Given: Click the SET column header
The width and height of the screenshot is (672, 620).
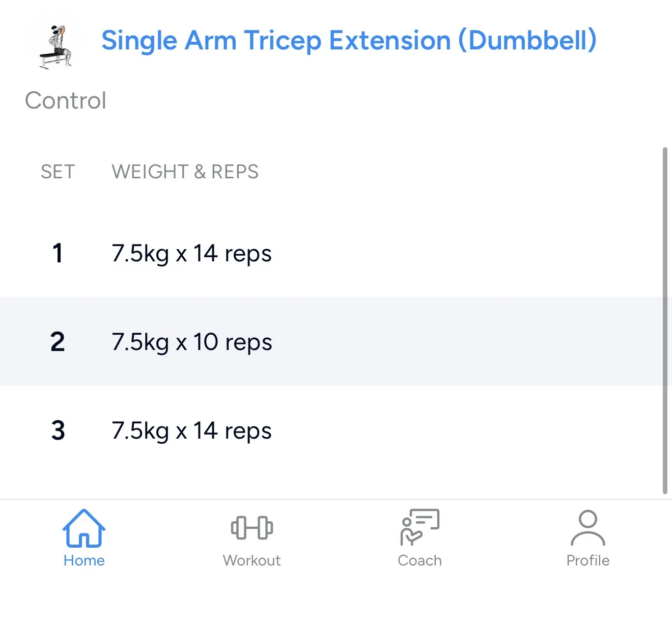Looking at the screenshot, I should (x=58, y=172).
